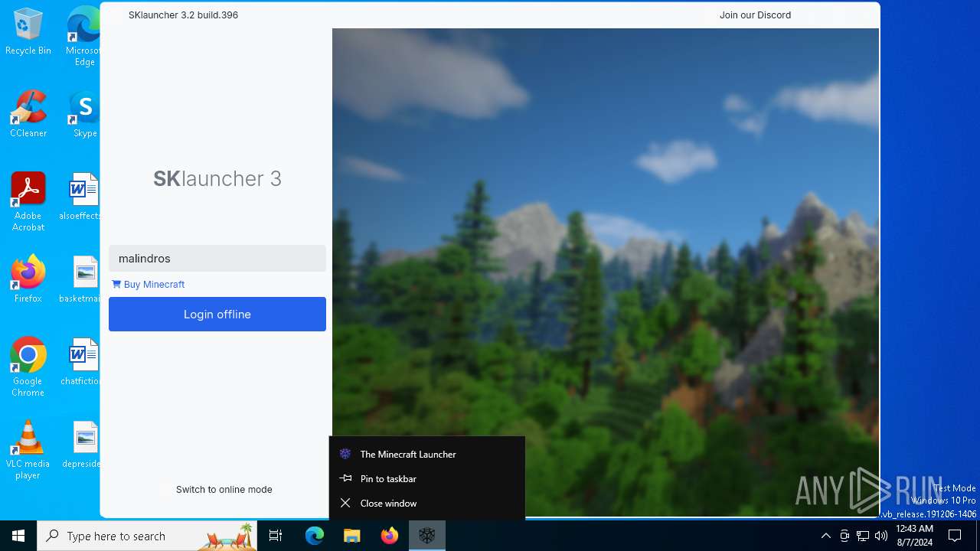Show hidden system tray icons
980x551 pixels.
[825, 536]
